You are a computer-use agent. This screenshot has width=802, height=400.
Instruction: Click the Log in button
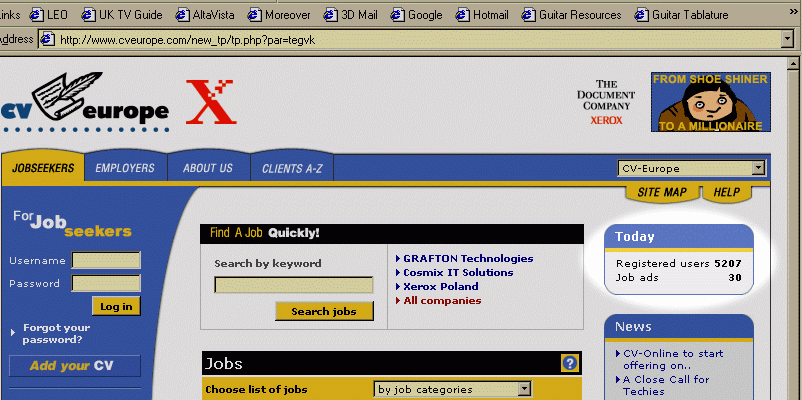click(116, 306)
